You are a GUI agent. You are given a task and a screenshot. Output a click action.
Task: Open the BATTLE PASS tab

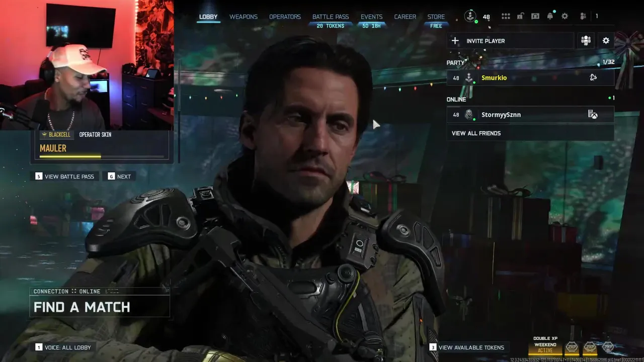pos(331,17)
